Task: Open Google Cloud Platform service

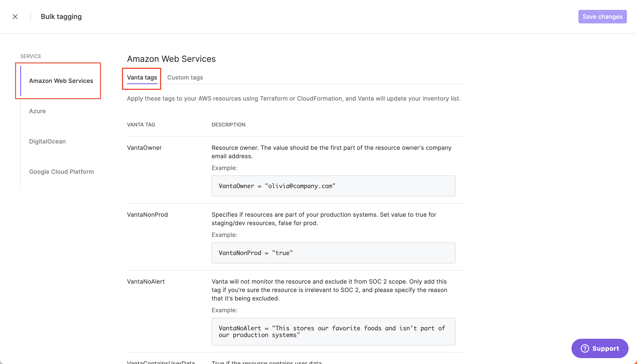Action: tap(61, 171)
